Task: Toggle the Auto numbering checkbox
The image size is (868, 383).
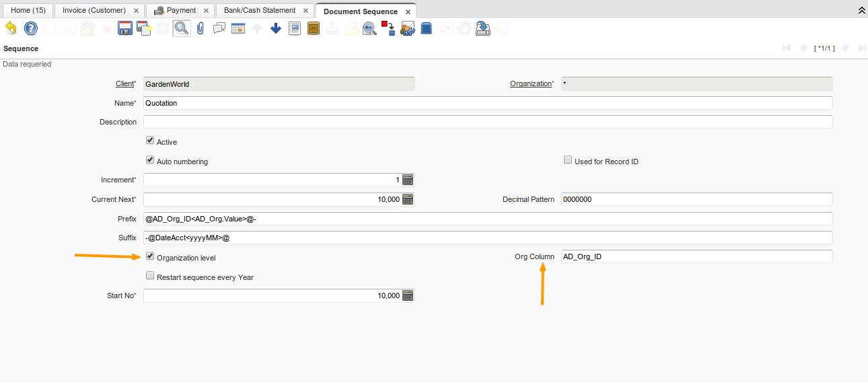Action: coord(150,161)
